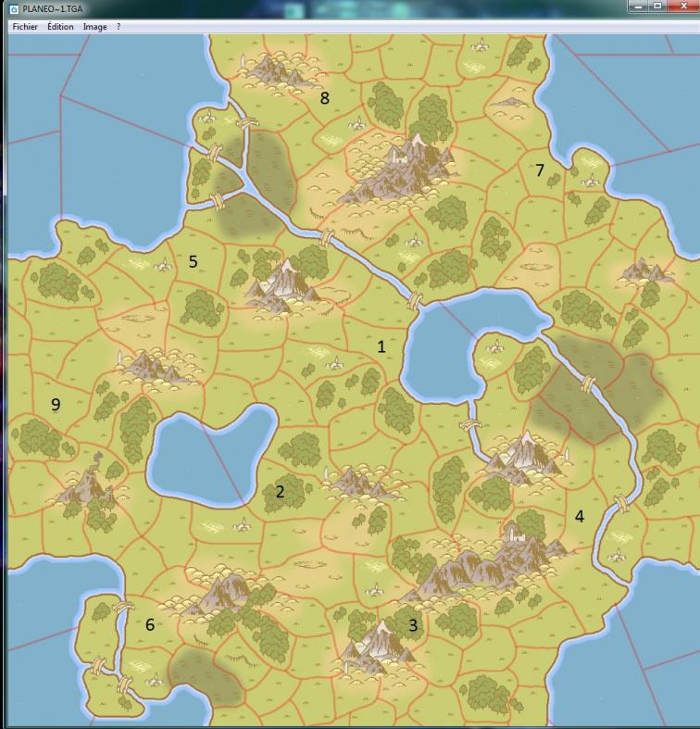Click the bridge icon at the central lake's northwest inlet
The image size is (700, 729).
tap(413, 301)
